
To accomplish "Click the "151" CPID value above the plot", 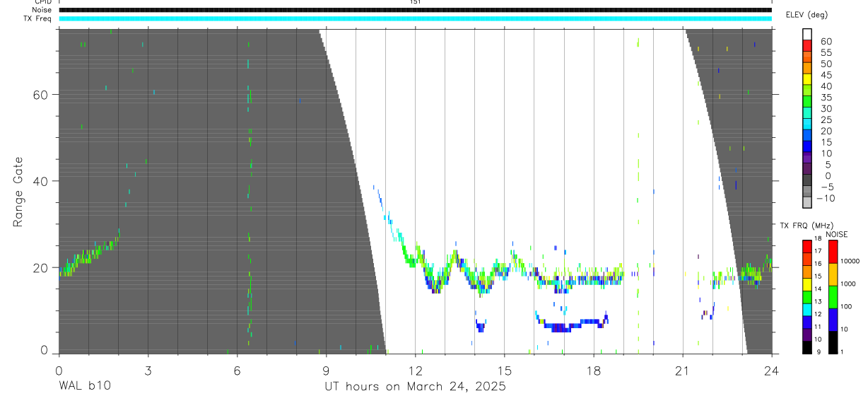I will click(x=415, y=2).
